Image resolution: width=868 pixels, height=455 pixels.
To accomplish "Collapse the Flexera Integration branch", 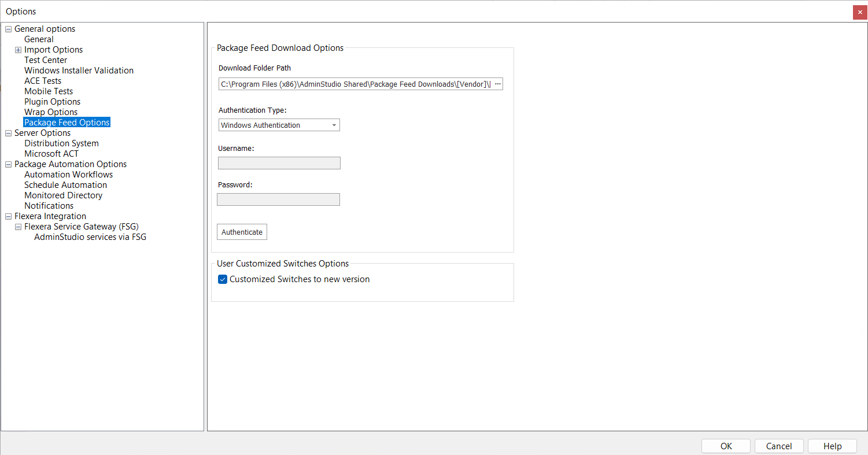I will point(8,216).
